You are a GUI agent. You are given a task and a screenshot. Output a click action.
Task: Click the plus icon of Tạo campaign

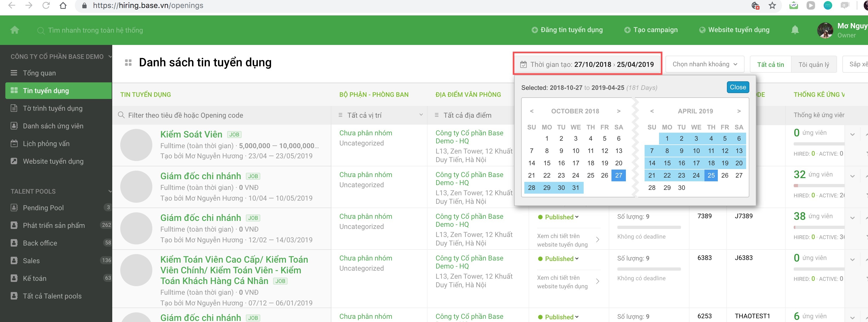(x=627, y=30)
